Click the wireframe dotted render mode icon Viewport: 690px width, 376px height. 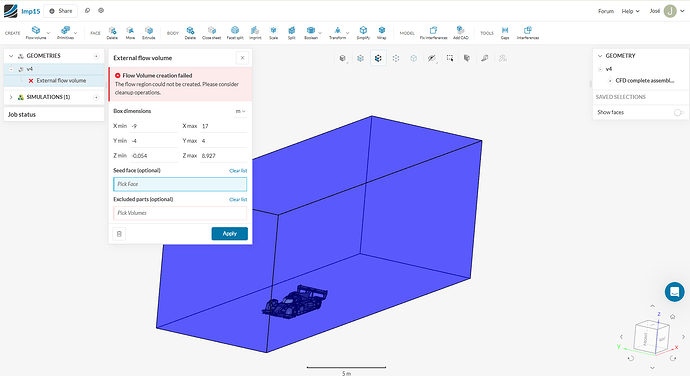(396, 58)
